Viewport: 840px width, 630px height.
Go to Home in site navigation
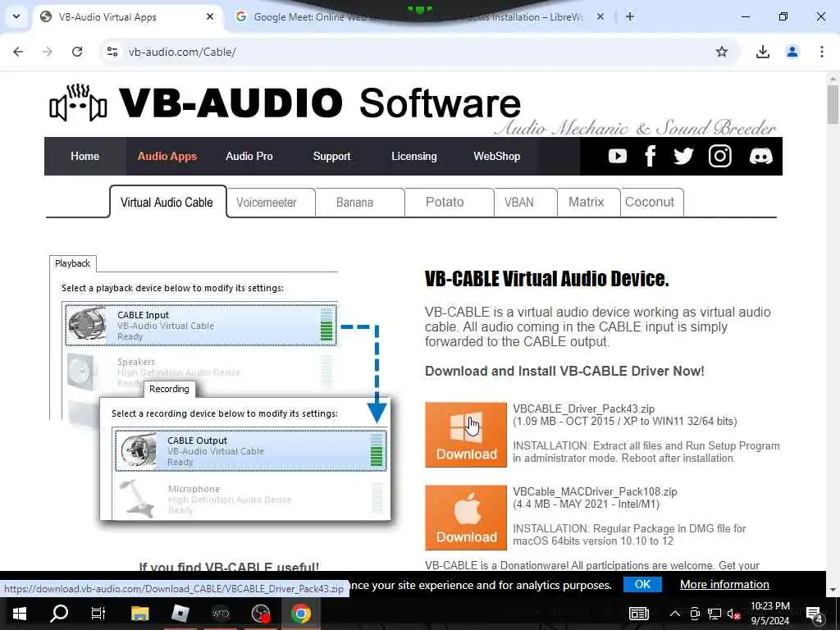85,156
